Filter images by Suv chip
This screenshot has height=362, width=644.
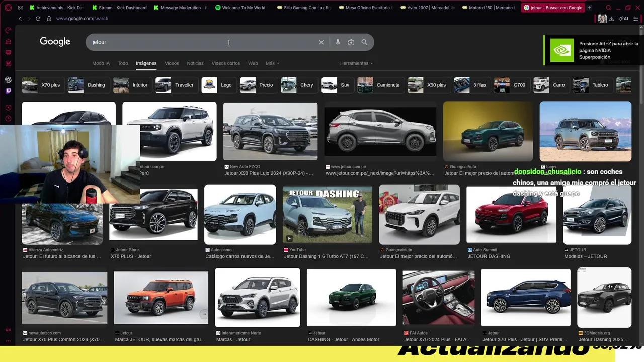337,85
